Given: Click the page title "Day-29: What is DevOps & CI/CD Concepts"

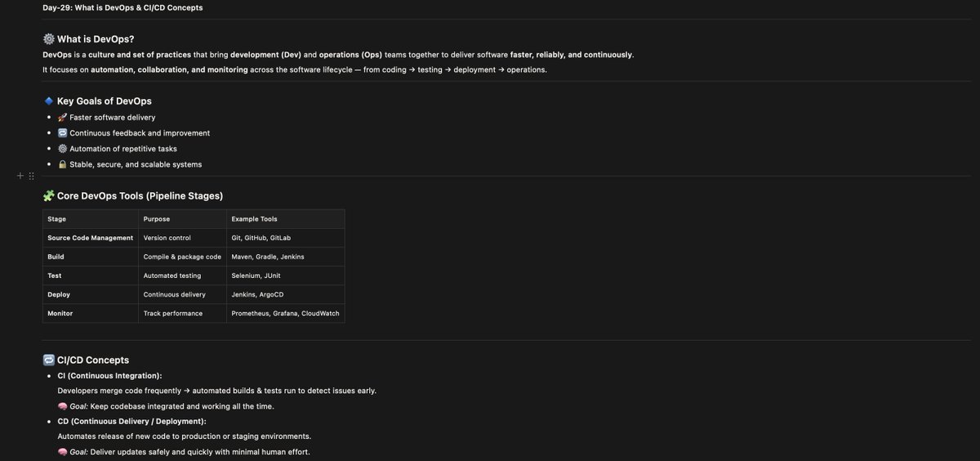Looking at the screenshot, I should [122, 7].
